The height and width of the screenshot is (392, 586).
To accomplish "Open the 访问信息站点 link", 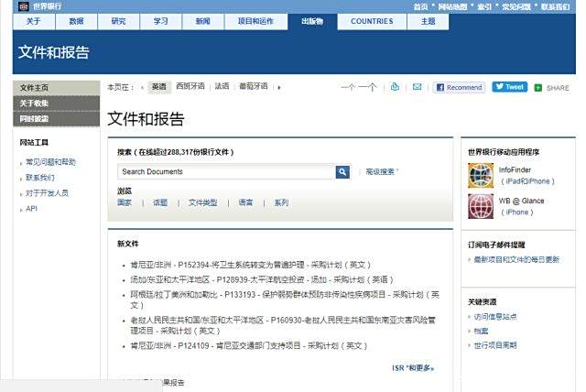I will pyautogui.click(x=495, y=317).
